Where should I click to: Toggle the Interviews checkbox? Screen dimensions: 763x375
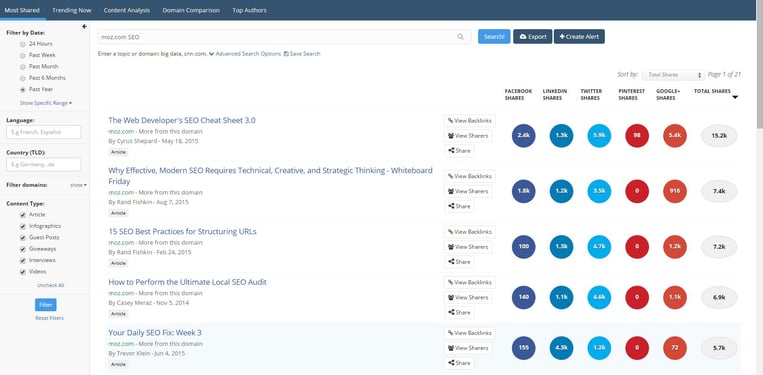22,260
